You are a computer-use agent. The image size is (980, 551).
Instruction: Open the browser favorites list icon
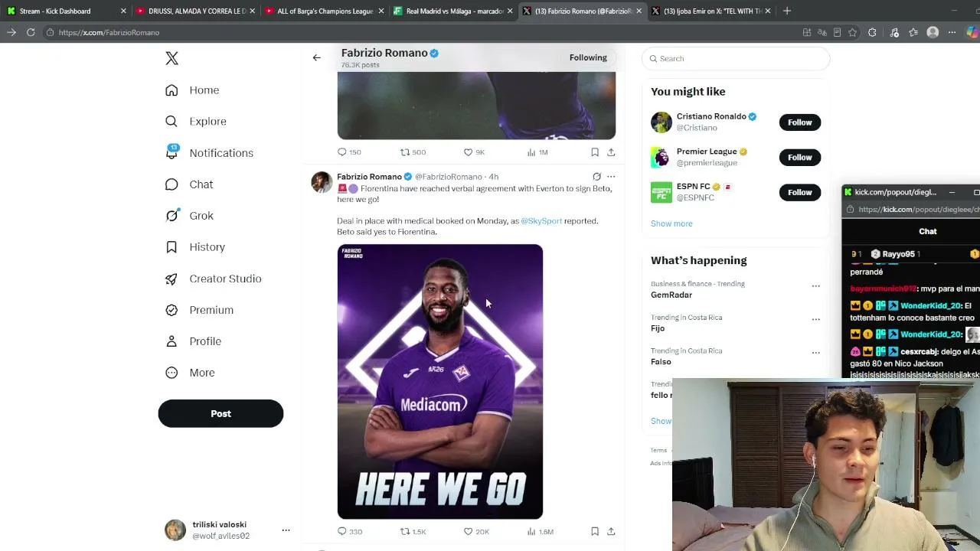click(913, 32)
